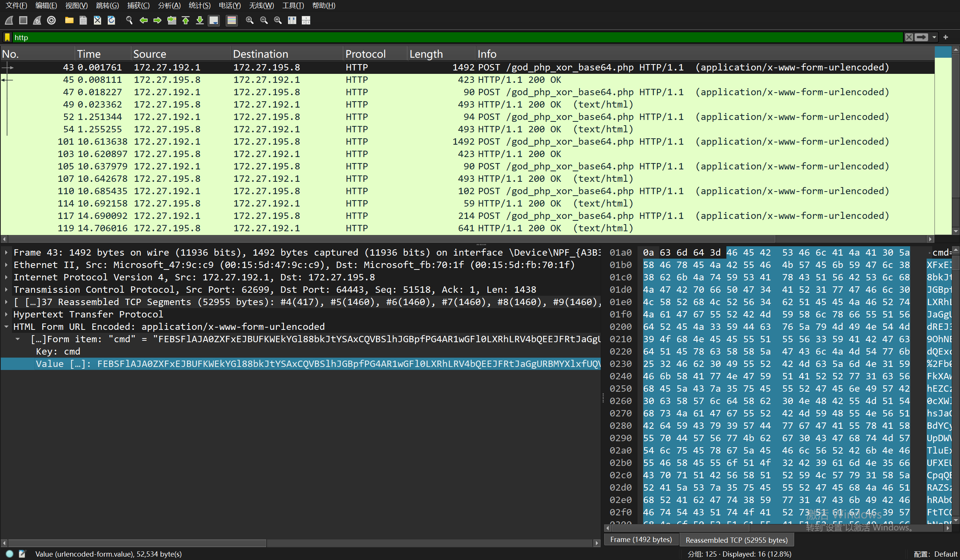The width and height of the screenshot is (960, 560).
Task: Switch to Reassembled TCP (52955 bytes) tab
Action: pyautogui.click(x=736, y=540)
